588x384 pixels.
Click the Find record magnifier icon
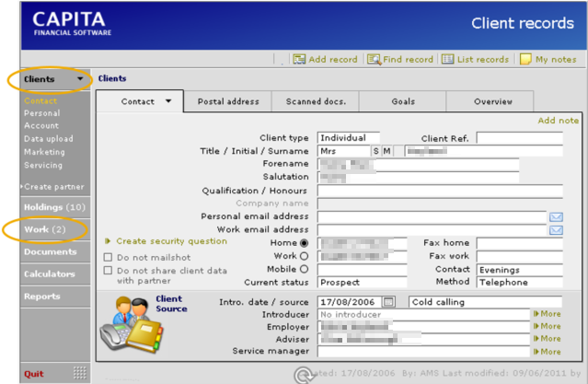(374, 59)
